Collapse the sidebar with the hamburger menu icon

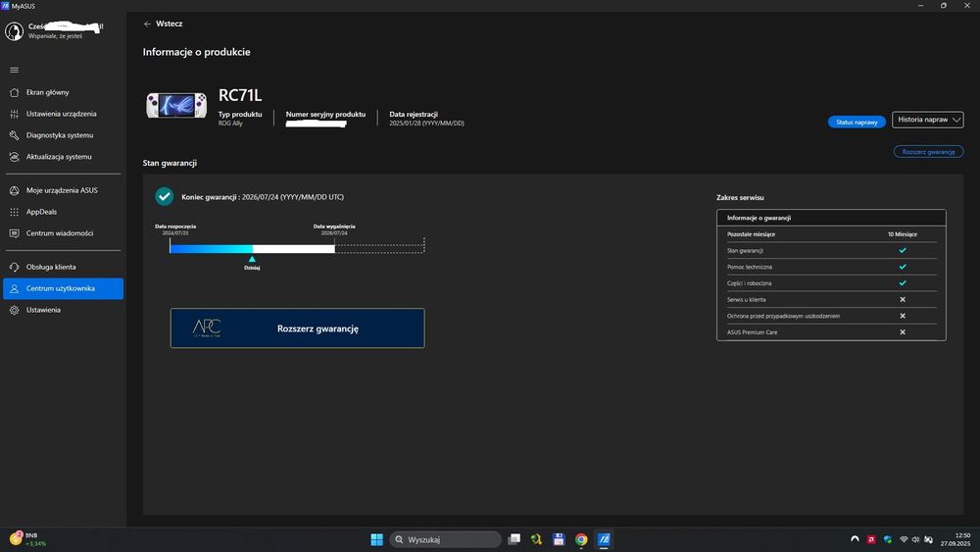[15, 70]
